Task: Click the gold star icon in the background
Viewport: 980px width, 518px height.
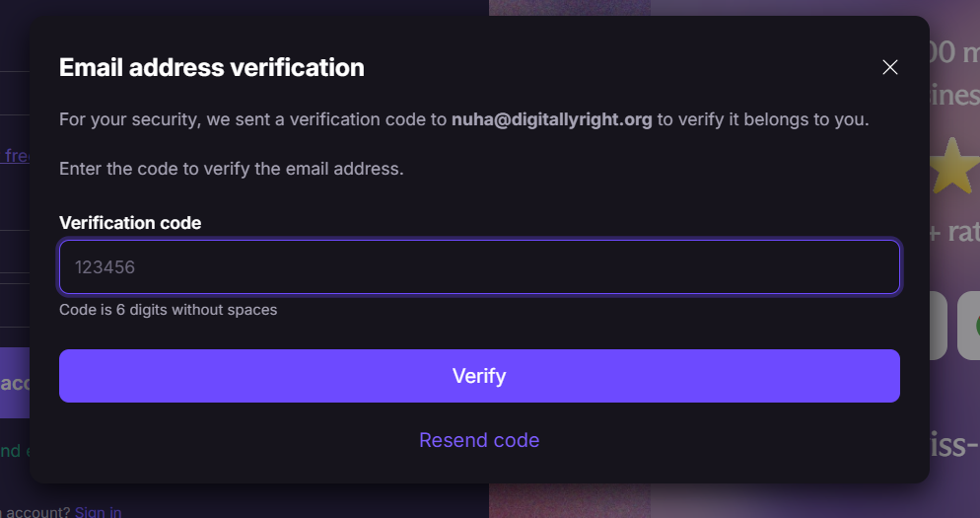Action: click(953, 168)
